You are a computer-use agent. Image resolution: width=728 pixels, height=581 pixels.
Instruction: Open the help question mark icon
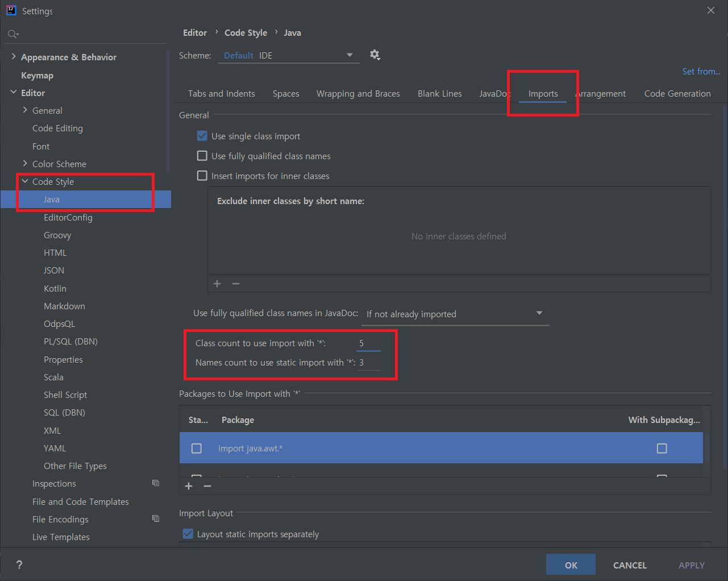point(19,565)
